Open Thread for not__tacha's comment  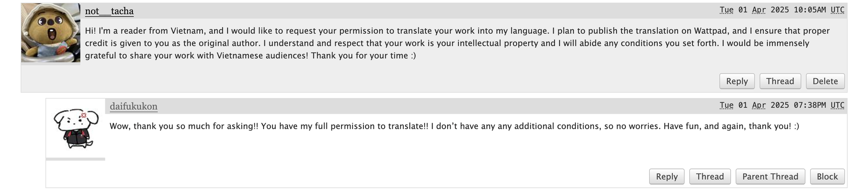click(780, 81)
